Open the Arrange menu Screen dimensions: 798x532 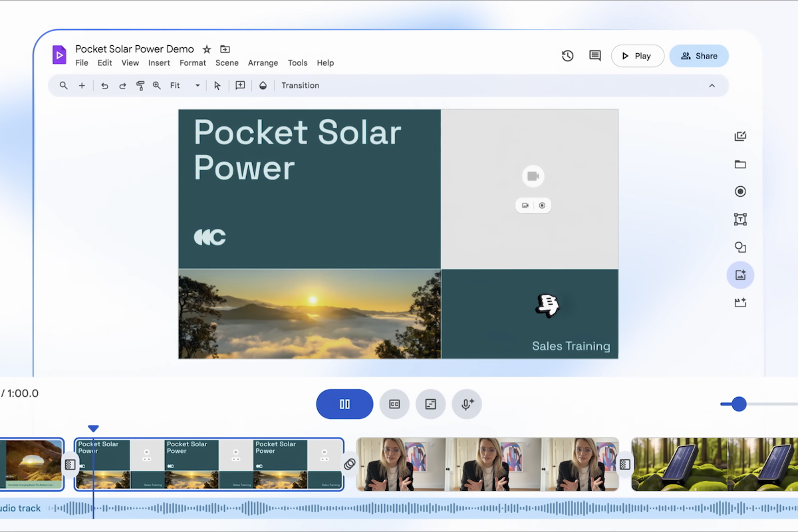pos(263,63)
